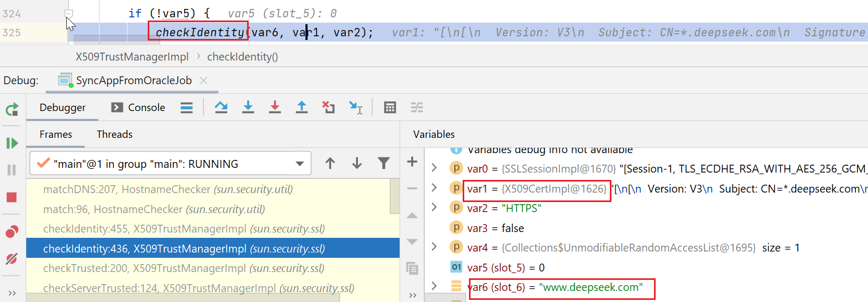Switch to the Console tab
The width and height of the screenshot is (868, 302).
138,107
